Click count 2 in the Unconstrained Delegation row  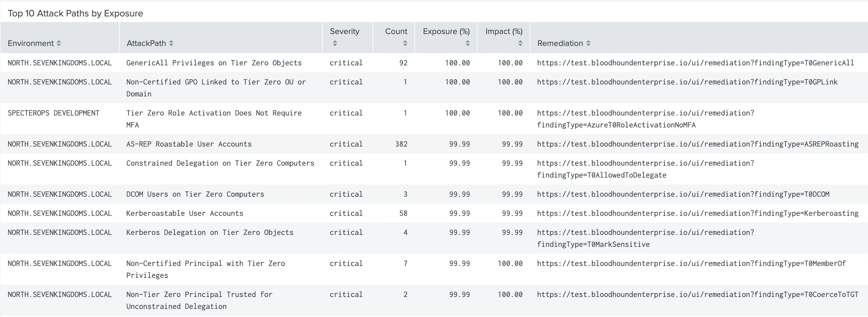(405, 294)
